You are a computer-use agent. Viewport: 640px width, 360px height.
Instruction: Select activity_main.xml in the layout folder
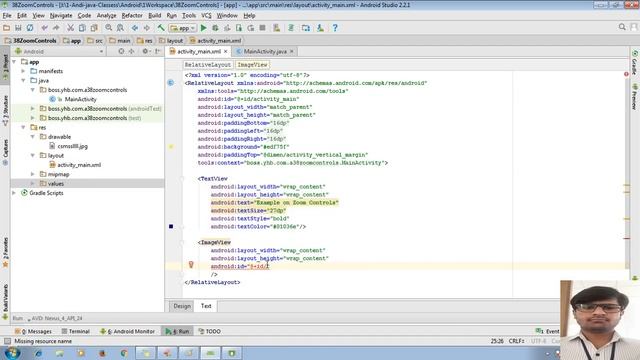click(x=79, y=165)
